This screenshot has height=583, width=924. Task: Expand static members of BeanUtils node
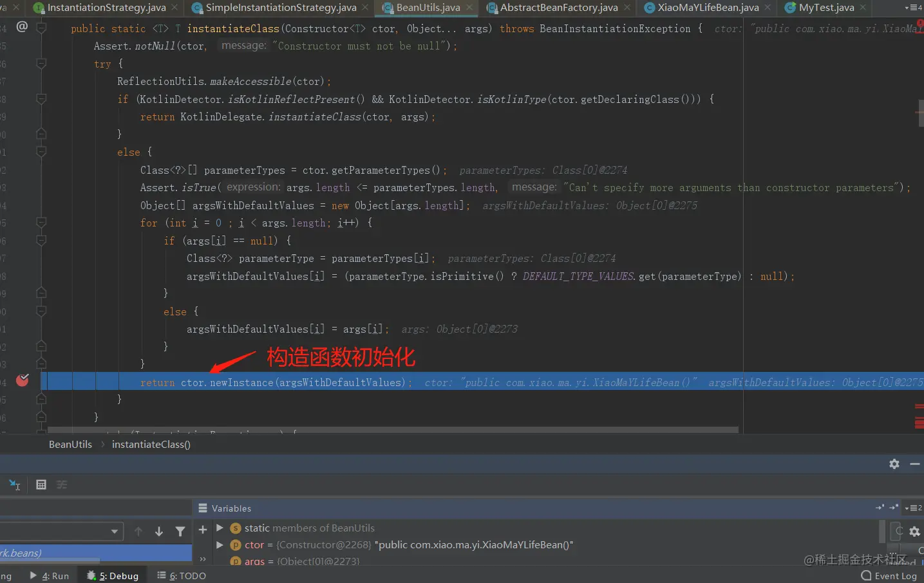tap(220, 528)
